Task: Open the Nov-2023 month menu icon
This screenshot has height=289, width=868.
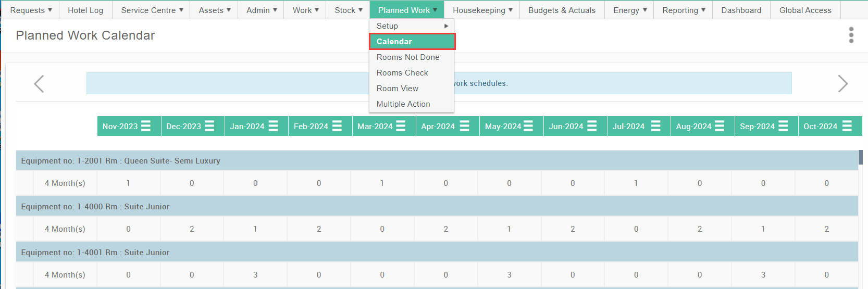Action: 146,126
